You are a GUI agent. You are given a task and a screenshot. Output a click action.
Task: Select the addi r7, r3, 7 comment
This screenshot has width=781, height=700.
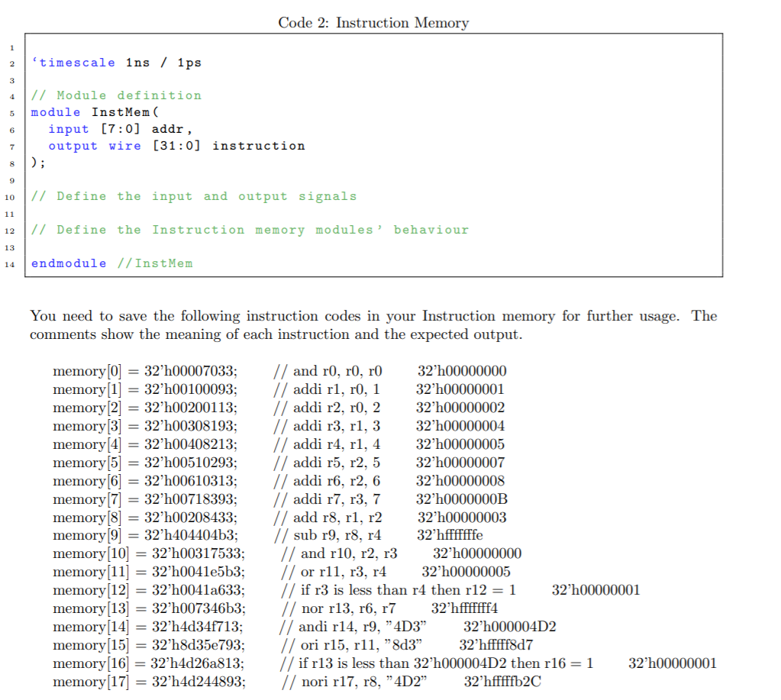[x=327, y=499]
